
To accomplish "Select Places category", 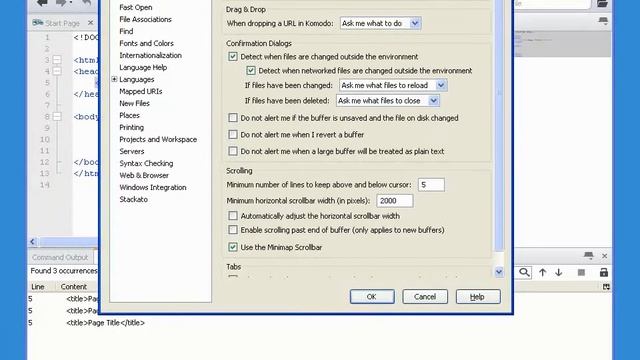I will tap(129, 115).
